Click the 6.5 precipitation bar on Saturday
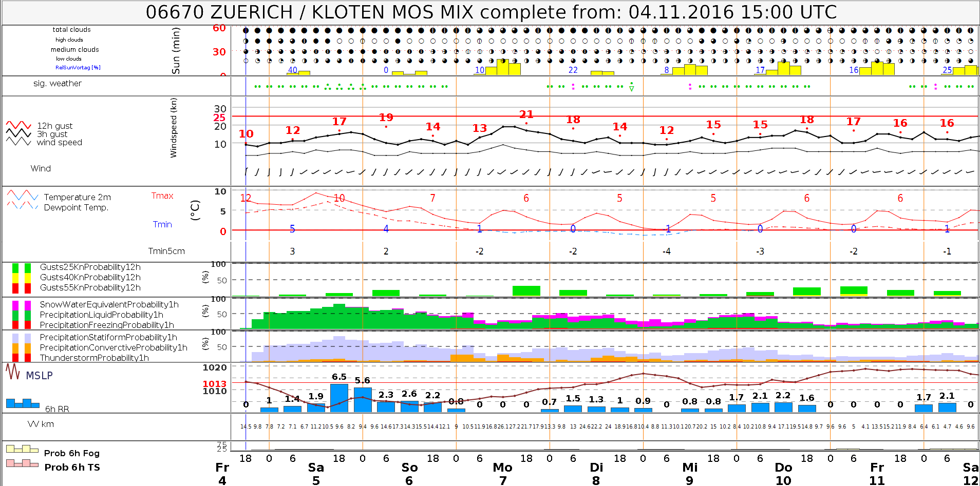Image resolution: width=980 pixels, height=486 pixels. click(339, 398)
